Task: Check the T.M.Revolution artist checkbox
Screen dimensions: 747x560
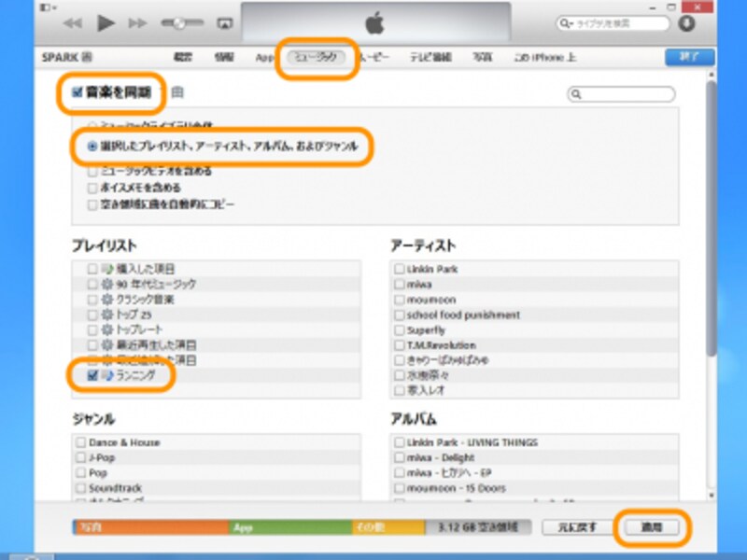Action: point(400,345)
